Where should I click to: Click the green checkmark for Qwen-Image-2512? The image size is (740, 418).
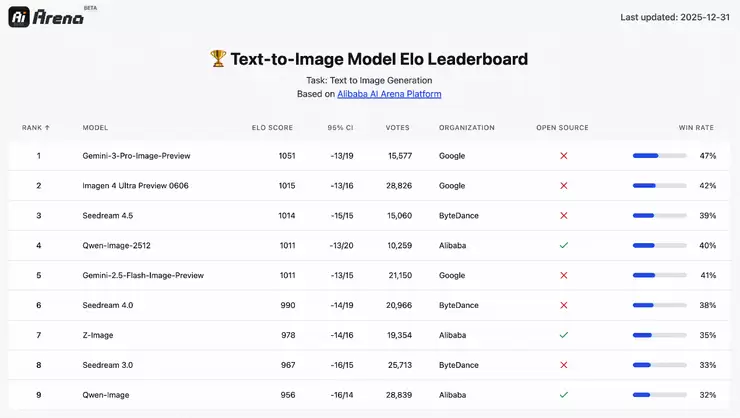point(564,245)
